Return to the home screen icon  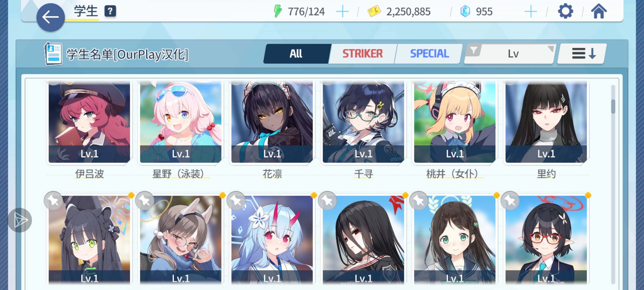tap(599, 11)
